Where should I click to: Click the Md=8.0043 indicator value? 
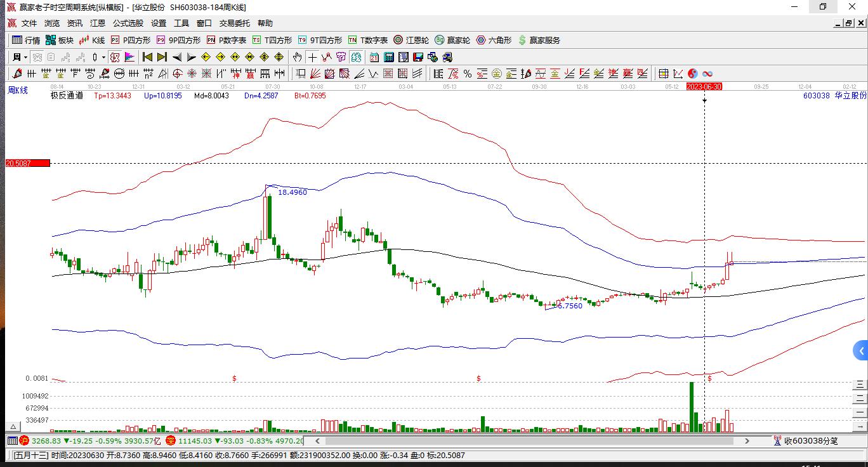tap(211, 96)
